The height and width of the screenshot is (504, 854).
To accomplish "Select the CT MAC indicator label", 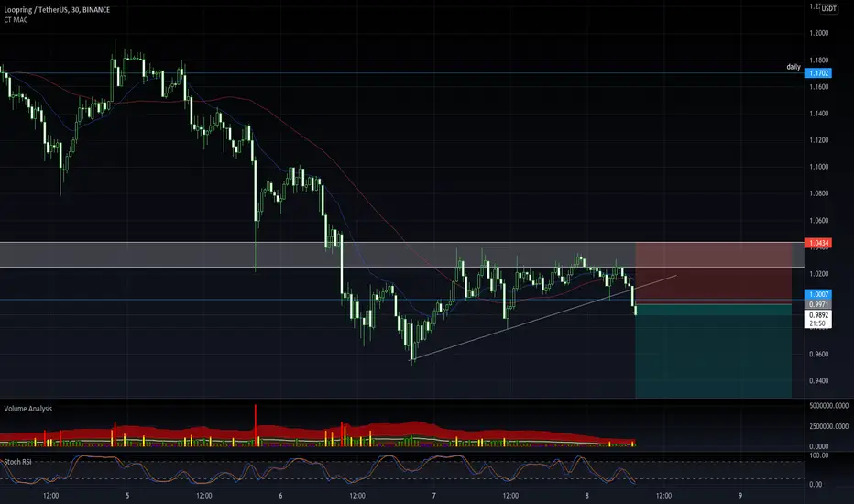I will (16, 20).
